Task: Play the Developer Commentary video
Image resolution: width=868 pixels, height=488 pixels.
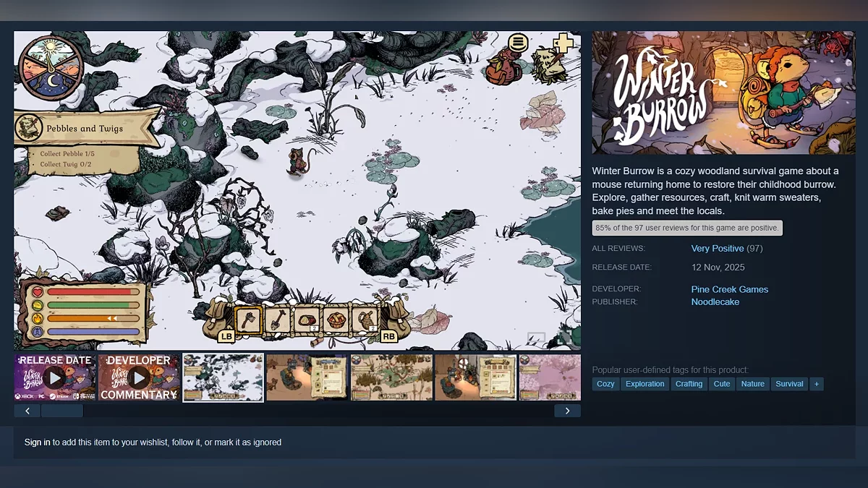Action: point(138,377)
